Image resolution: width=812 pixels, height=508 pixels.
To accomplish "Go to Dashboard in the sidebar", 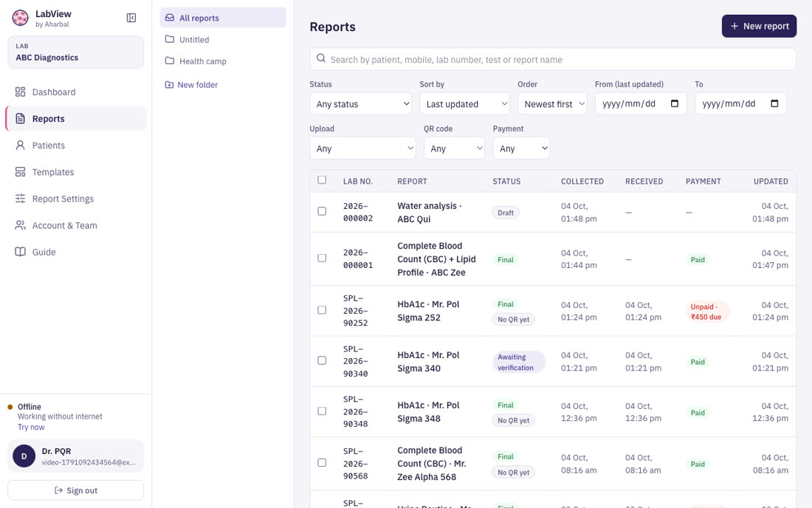I will click(75, 92).
